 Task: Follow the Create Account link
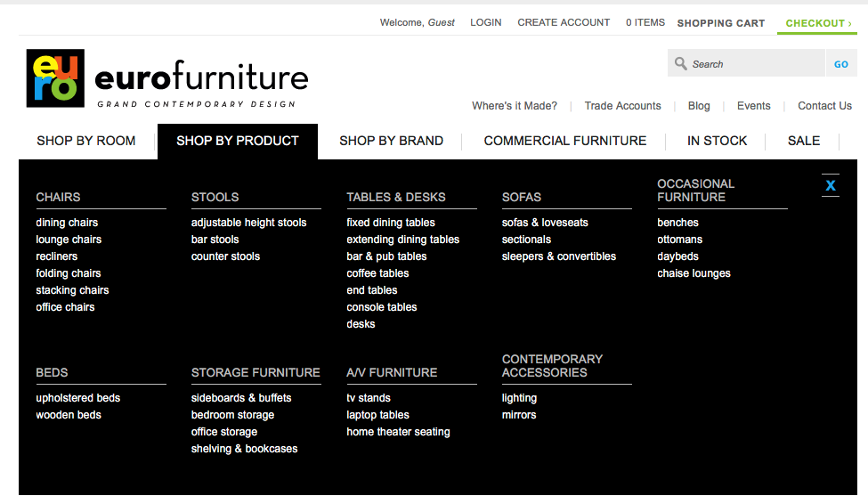[564, 23]
